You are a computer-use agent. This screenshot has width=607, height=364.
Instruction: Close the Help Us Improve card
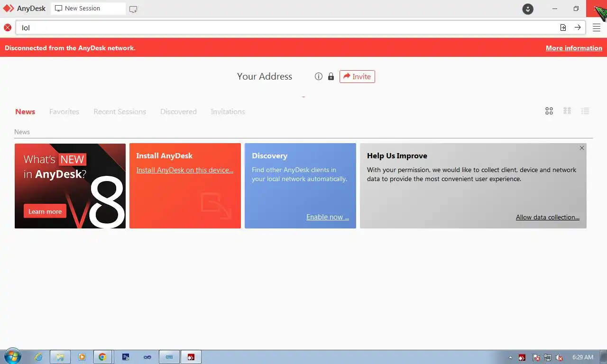[582, 148]
